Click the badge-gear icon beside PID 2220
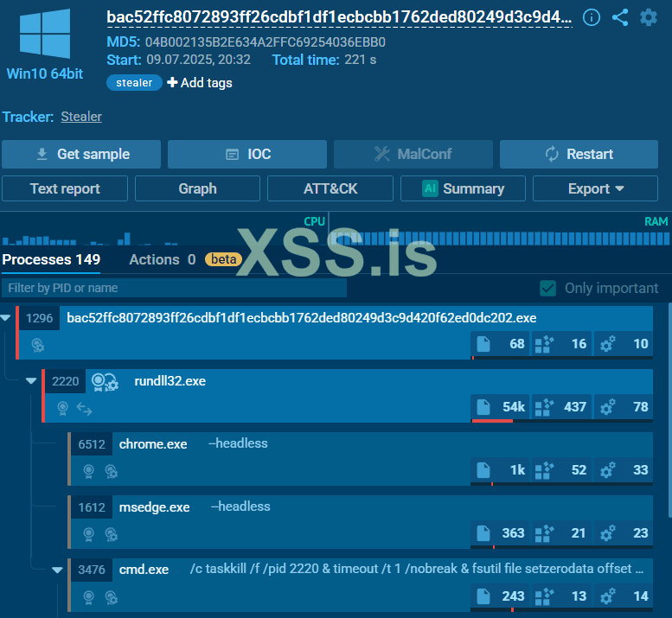This screenshot has width=672, height=618. [105, 381]
